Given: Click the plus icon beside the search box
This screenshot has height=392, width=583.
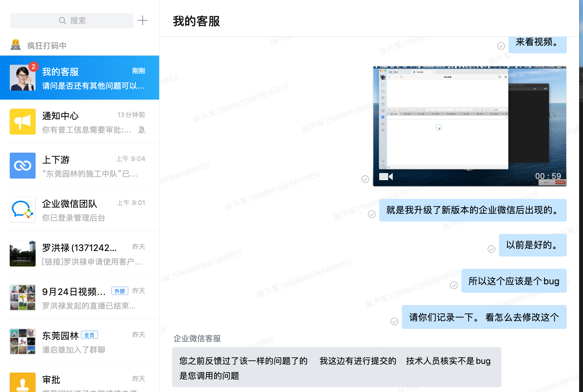Looking at the screenshot, I should click(143, 21).
